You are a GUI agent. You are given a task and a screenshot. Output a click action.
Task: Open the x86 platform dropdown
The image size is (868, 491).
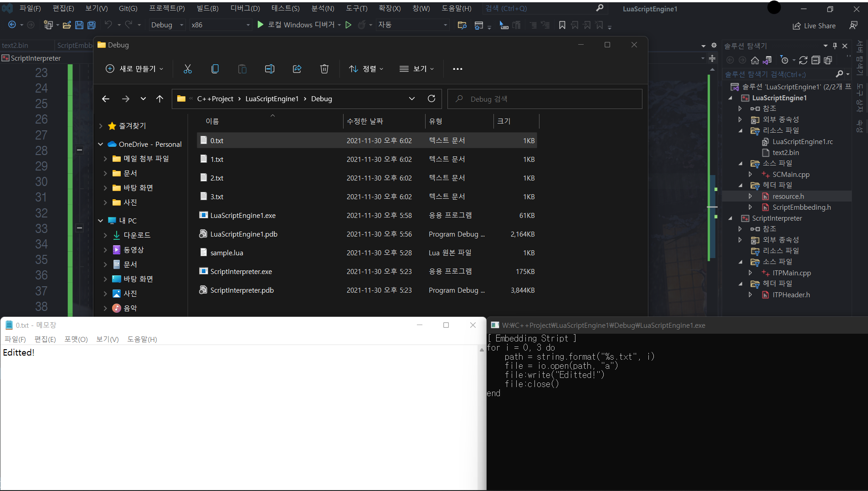[221, 25]
